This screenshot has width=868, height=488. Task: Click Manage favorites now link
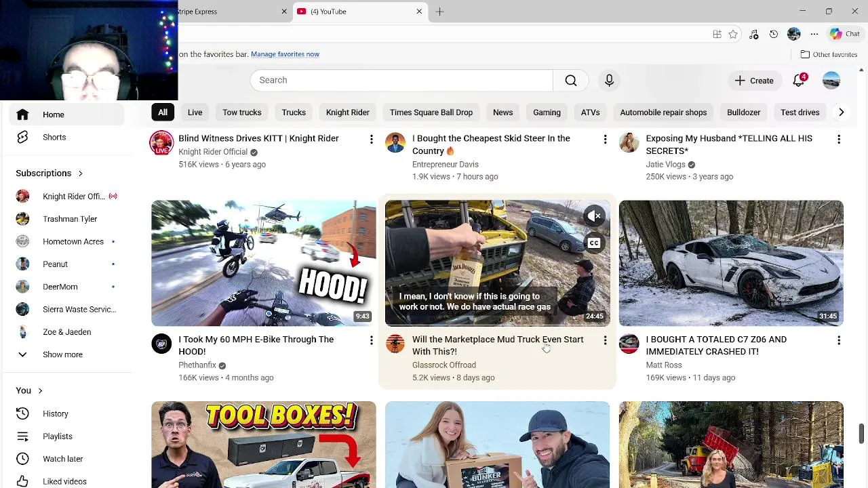285,54
